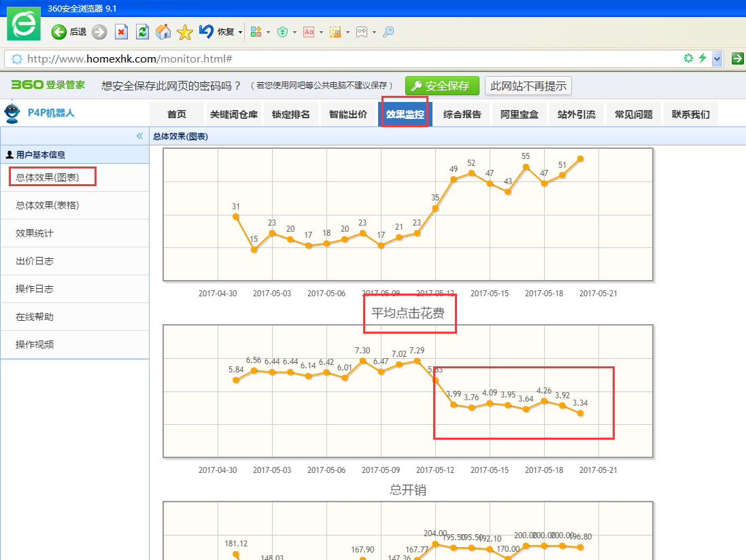The width and height of the screenshot is (746, 560).
Task: Click the grey Forward arrow button
Action: 99,32
